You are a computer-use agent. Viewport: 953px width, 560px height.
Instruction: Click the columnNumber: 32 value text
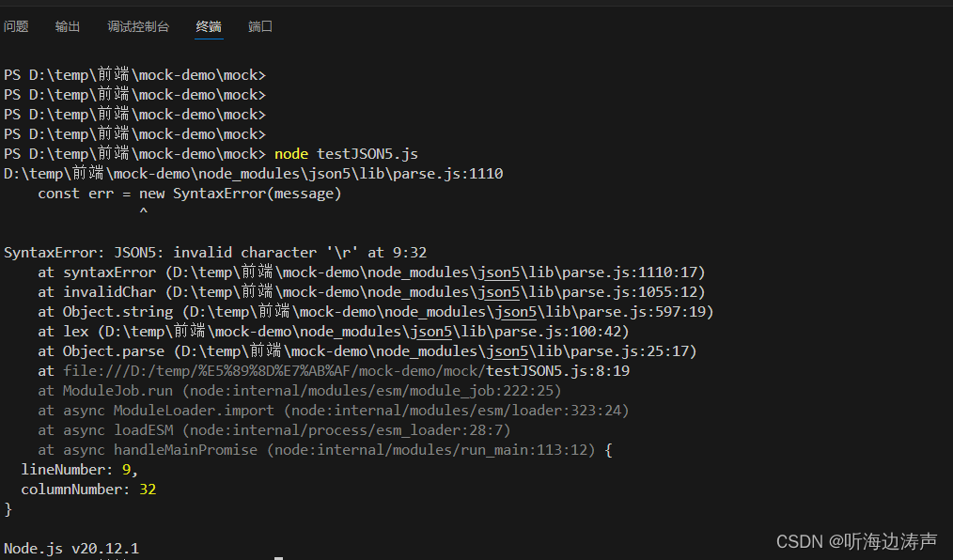click(148, 489)
